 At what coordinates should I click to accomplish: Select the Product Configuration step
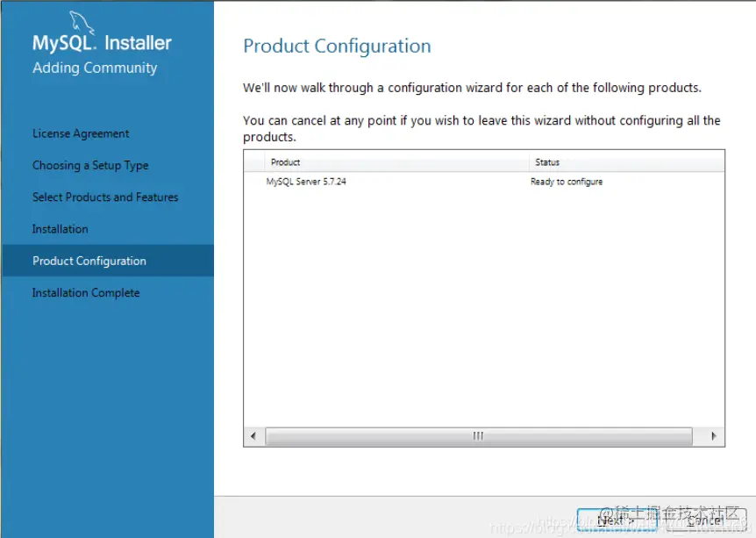[x=108, y=261]
